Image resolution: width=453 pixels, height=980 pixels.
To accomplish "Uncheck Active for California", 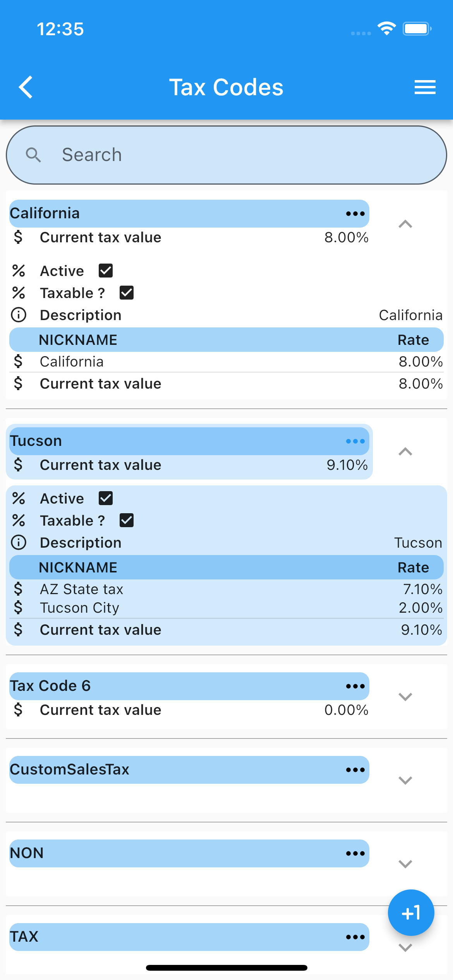I will tap(106, 271).
